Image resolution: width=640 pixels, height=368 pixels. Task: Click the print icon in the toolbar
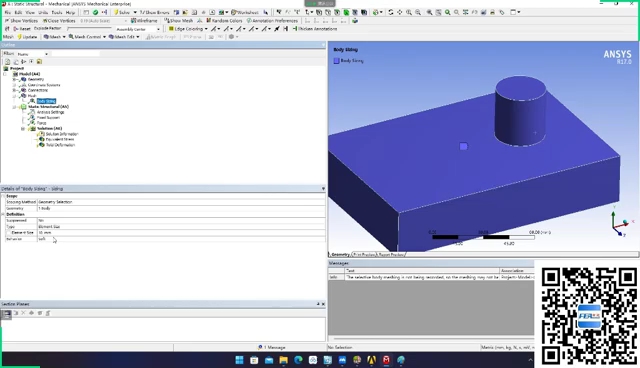493,12
